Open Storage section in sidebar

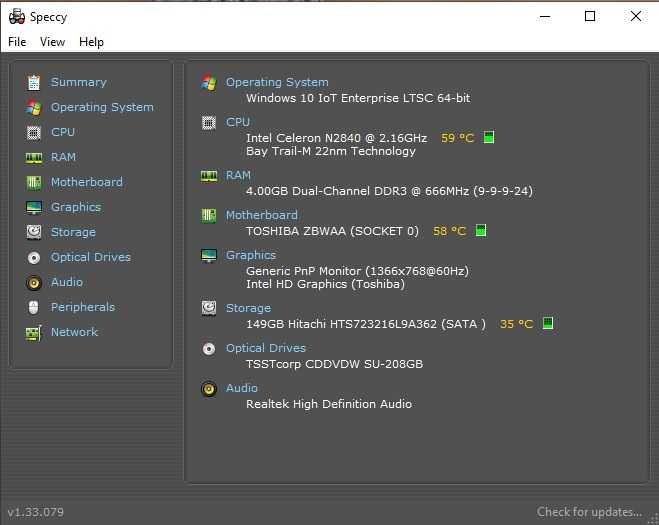(73, 232)
